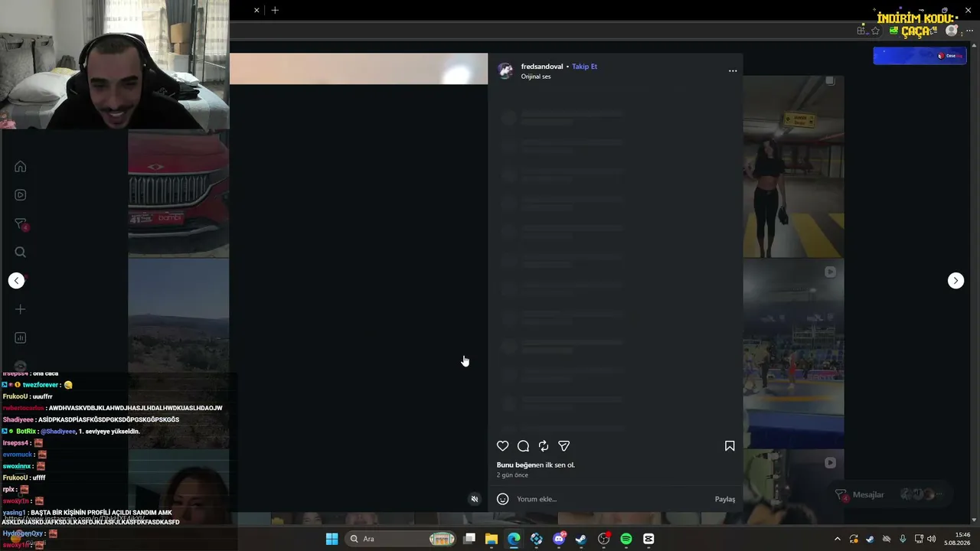Open comments via the speech bubble icon
Viewport: 980px width, 551px height.
(523, 446)
